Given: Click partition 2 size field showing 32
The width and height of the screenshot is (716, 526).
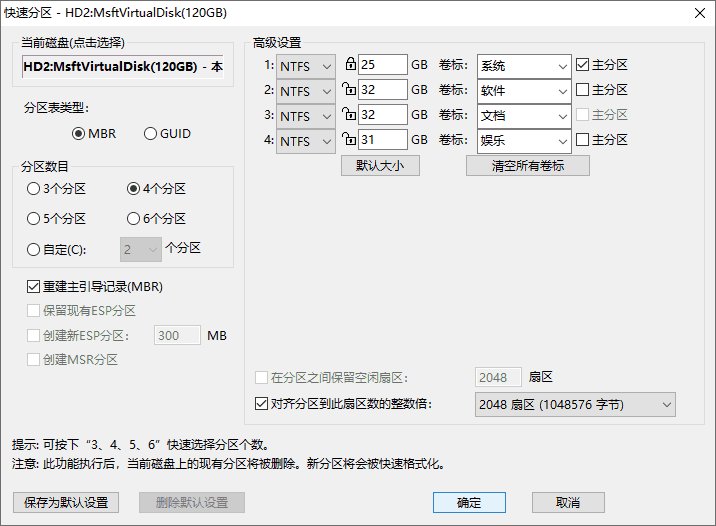Looking at the screenshot, I should (383, 89).
